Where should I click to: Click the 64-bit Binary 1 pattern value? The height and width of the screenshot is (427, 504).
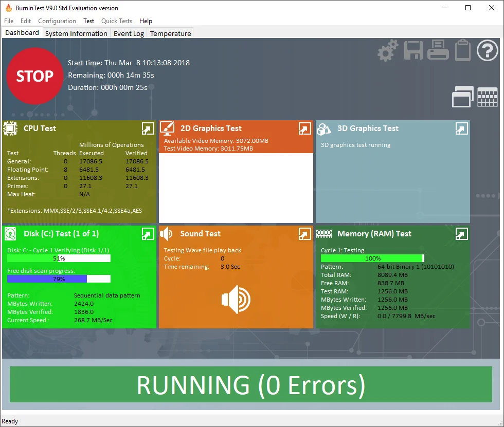[416, 267]
